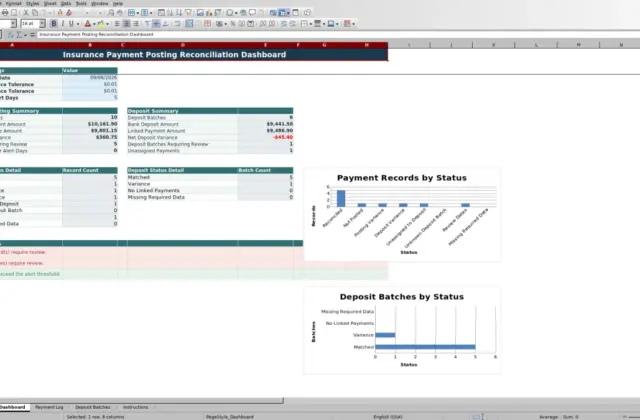Select the Clone Formatting paintbrush tool

pos(60,13)
